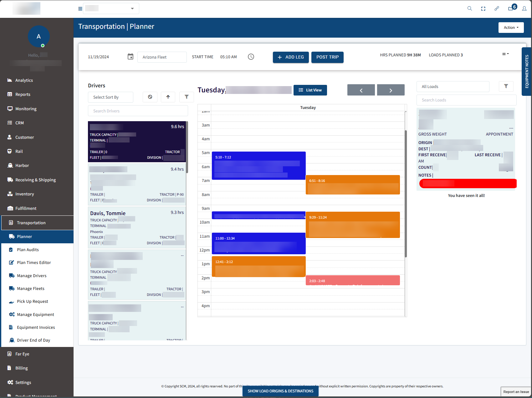Viewport: 532px width, 398px height.
Task: Open the Action dropdown button
Action: click(x=511, y=28)
